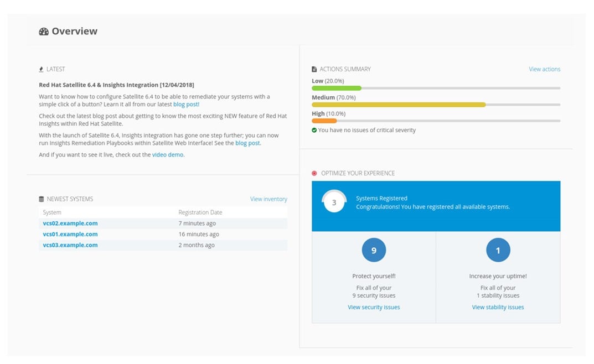594x364 pixels.
Task: Click the Latest section pin icon
Action: click(x=41, y=69)
